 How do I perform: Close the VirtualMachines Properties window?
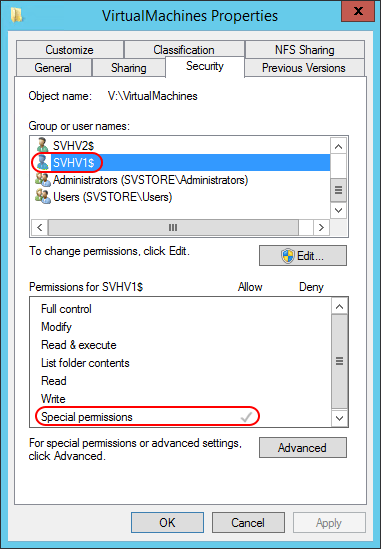click(x=358, y=11)
